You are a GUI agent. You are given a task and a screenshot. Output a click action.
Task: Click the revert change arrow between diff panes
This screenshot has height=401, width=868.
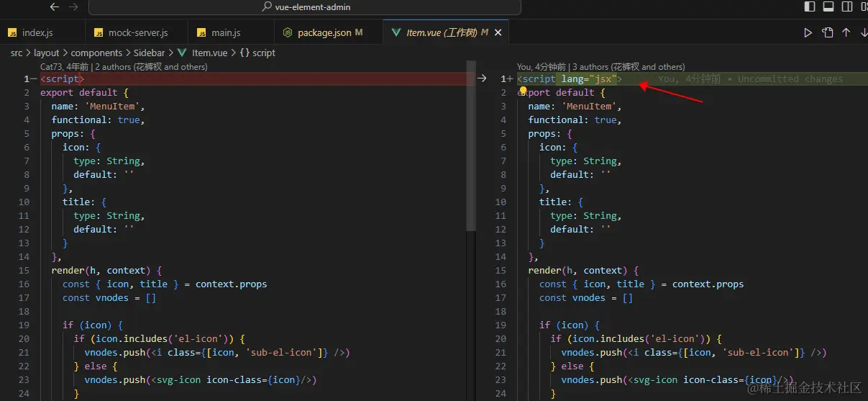(483, 78)
